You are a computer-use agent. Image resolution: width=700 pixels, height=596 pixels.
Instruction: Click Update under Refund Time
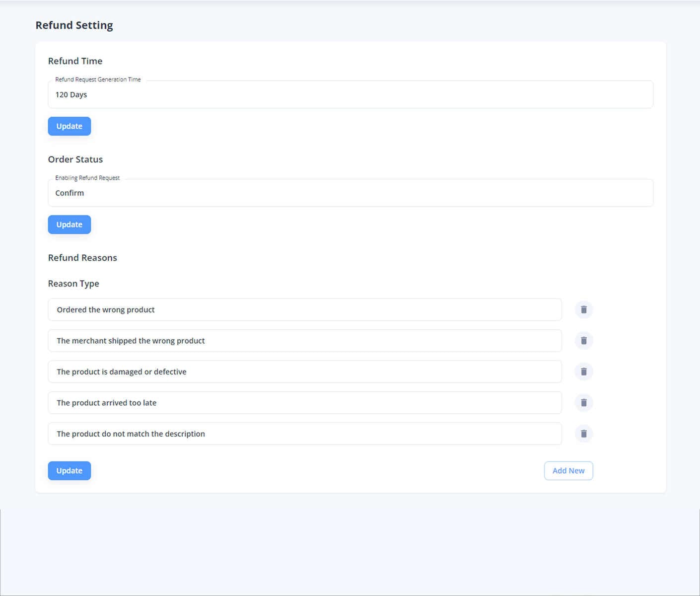coord(69,126)
